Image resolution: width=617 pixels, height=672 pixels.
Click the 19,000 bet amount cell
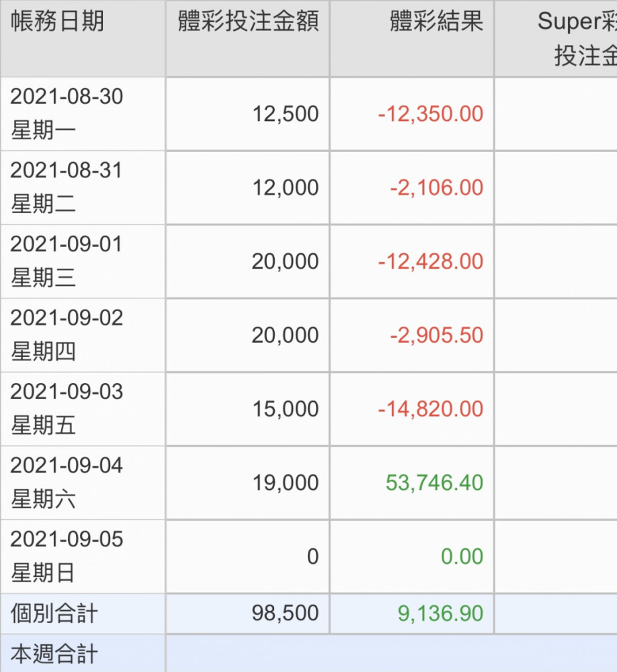click(286, 483)
